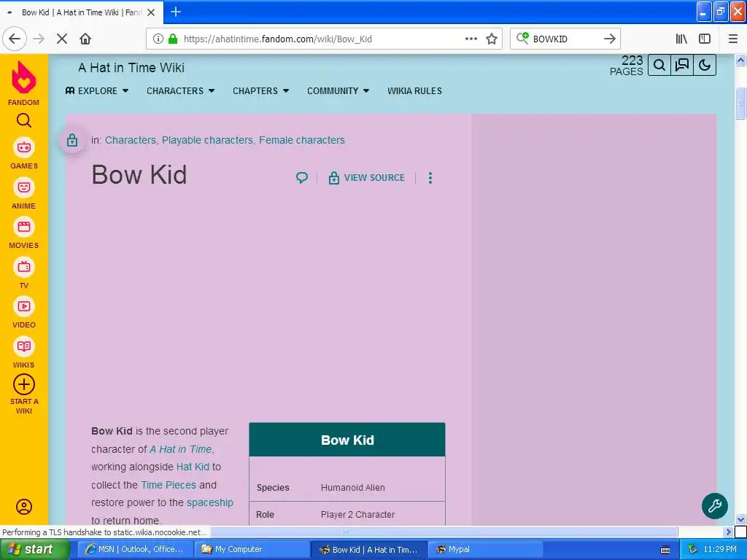747x560 pixels.
Task: Click '223 PAGES' counter text
Action: (627, 65)
